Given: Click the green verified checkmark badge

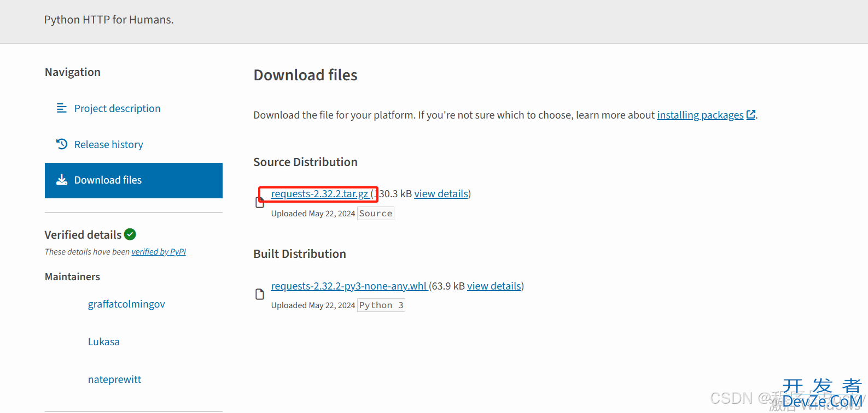Looking at the screenshot, I should point(130,234).
